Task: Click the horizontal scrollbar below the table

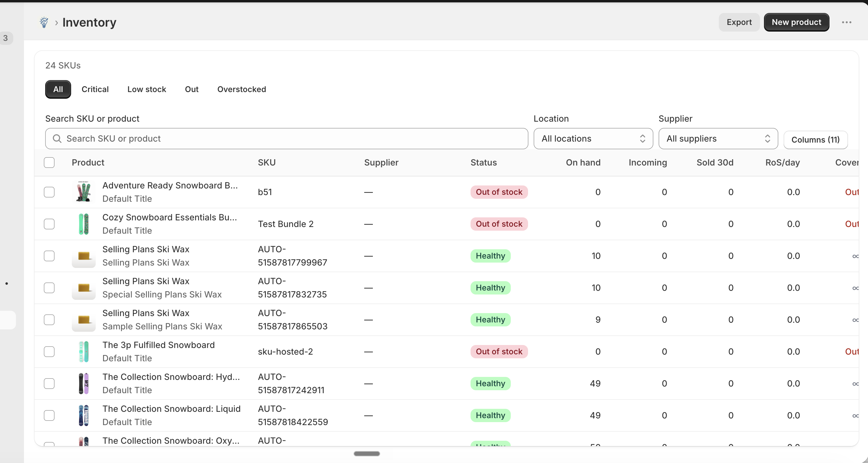Action: (x=367, y=454)
